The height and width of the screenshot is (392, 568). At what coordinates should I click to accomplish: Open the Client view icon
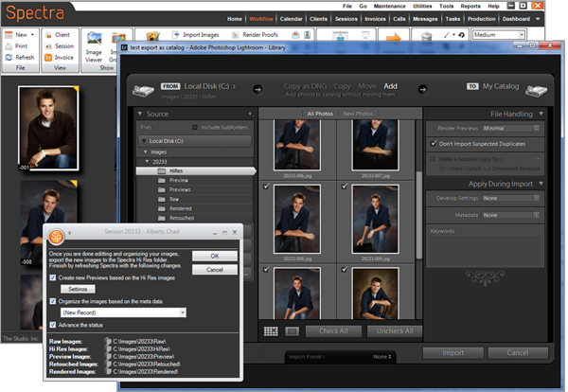click(48, 35)
